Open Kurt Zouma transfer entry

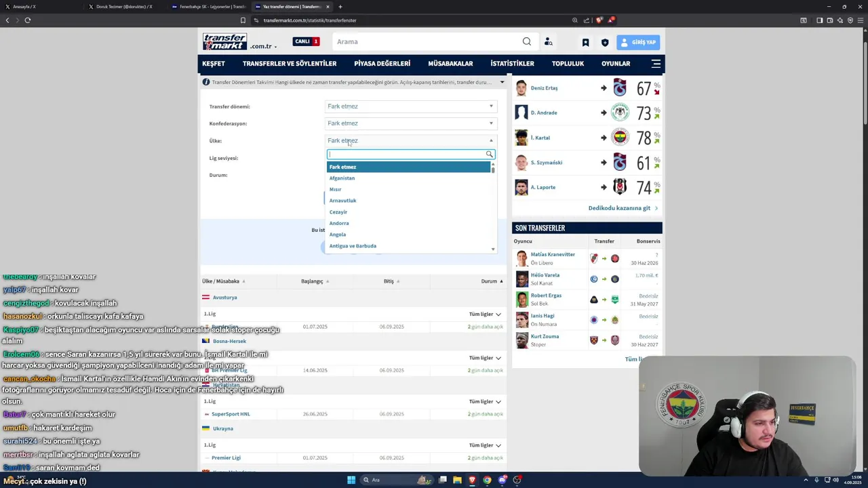coord(545,336)
